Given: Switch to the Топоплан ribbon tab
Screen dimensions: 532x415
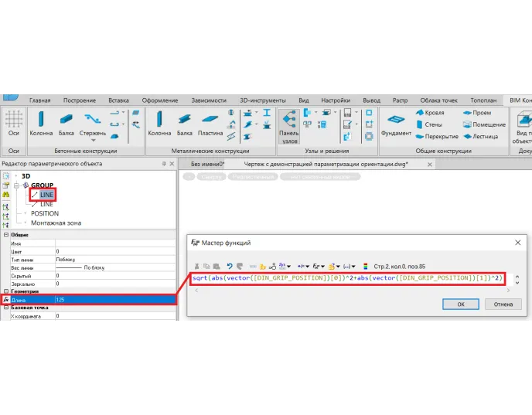Looking at the screenshot, I should [x=483, y=100].
